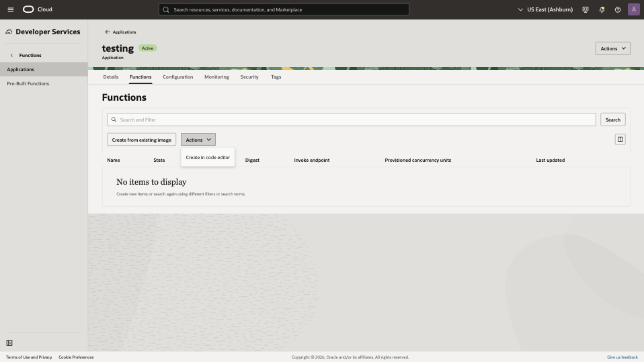644x362 pixels.
Task: Click the Last updated column header
Action: (551, 160)
